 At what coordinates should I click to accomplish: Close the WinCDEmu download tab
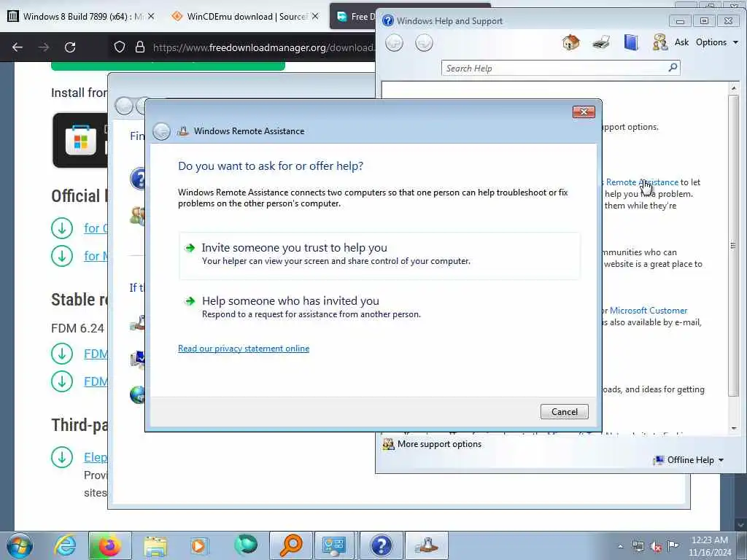click(315, 16)
